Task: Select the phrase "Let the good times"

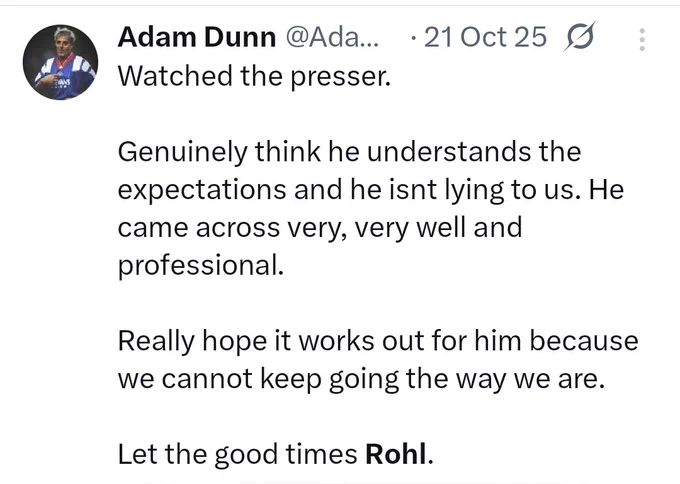Action: [x=237, y=455]
